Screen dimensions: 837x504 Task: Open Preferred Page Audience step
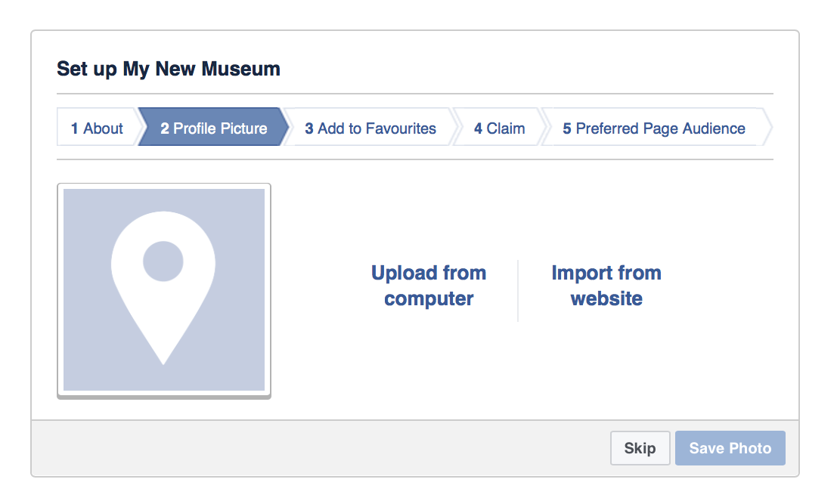(654, 127)
